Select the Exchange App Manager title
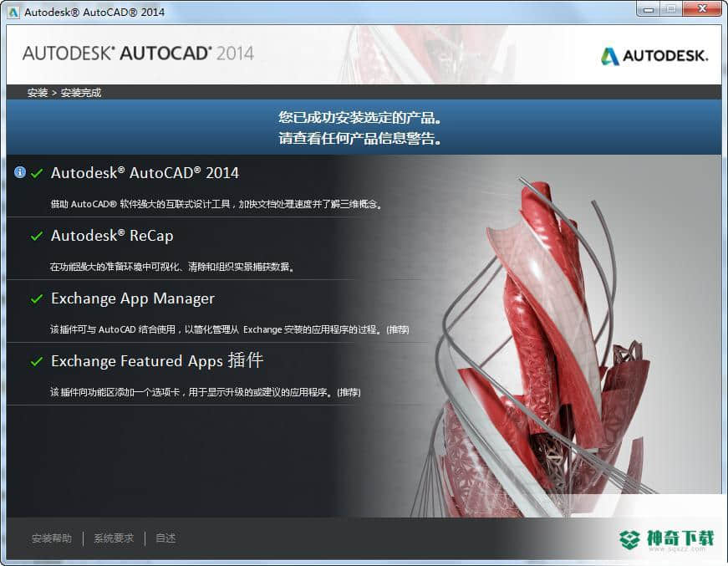Image resolution: width=728 pixels, height=566 pixels. [133, 298]
